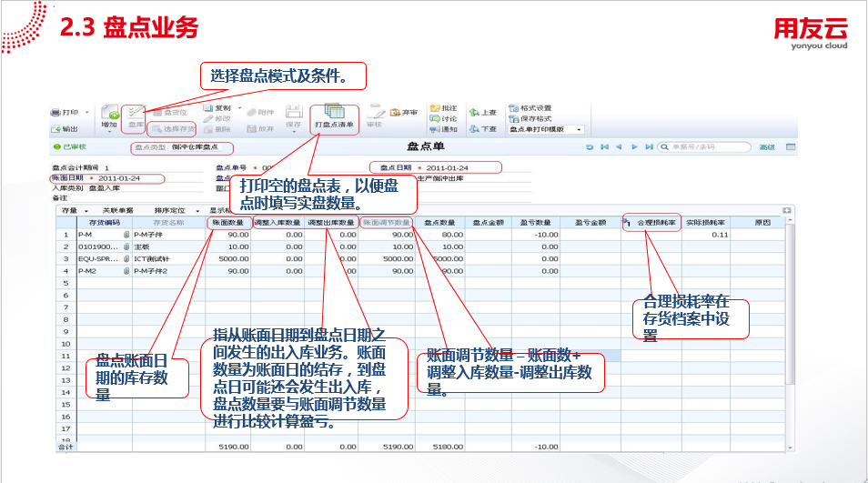
Task: Click the refresh arrow icon
Action: [590, 147]
